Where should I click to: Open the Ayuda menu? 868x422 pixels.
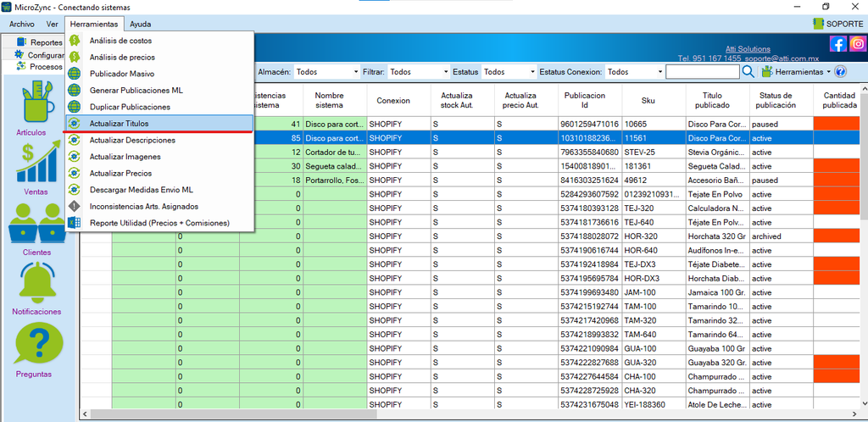140,24
